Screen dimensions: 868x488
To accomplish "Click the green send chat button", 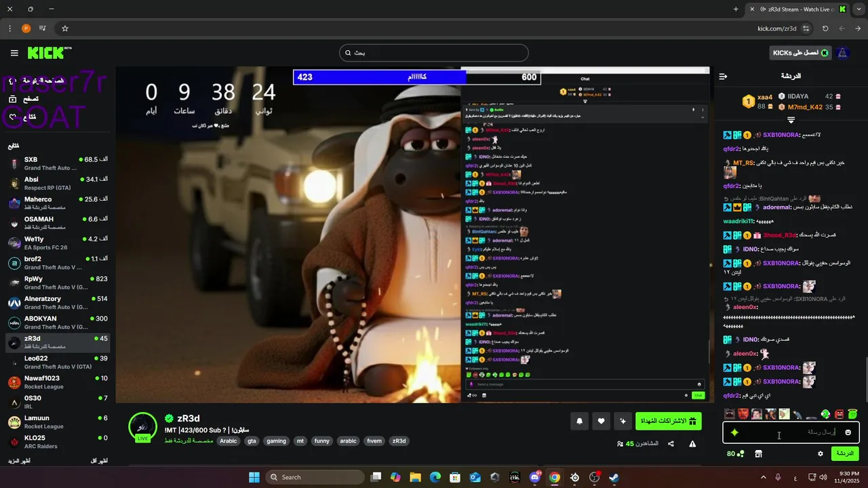I will point(845,453).
